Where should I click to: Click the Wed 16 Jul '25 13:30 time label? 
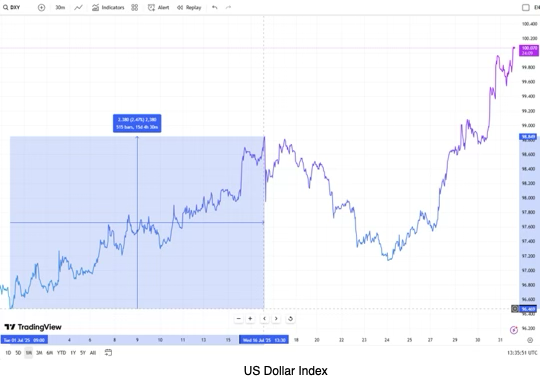coord(264,340)
